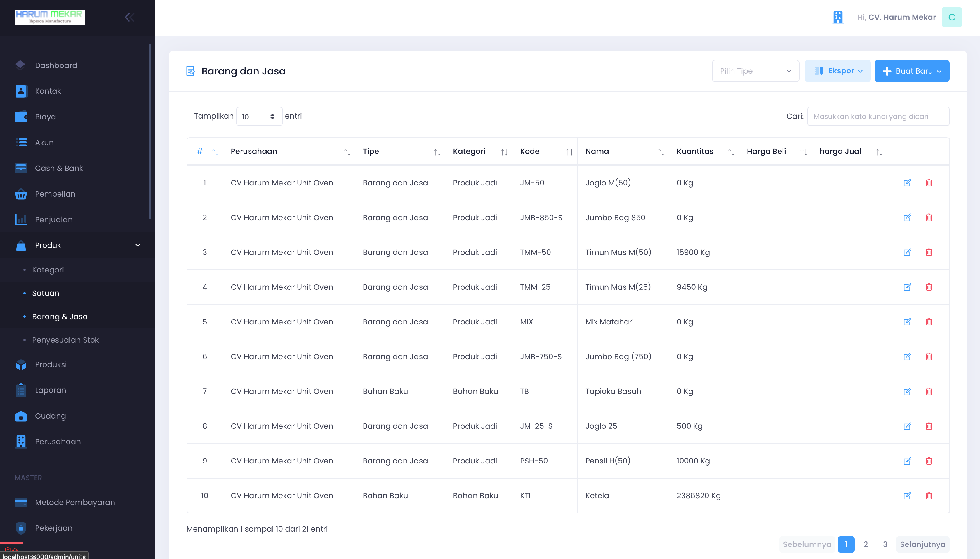This screenshot has height=559, width=980.
Task: Open Satuan submenu under Produk
Action: click(78, 293)
